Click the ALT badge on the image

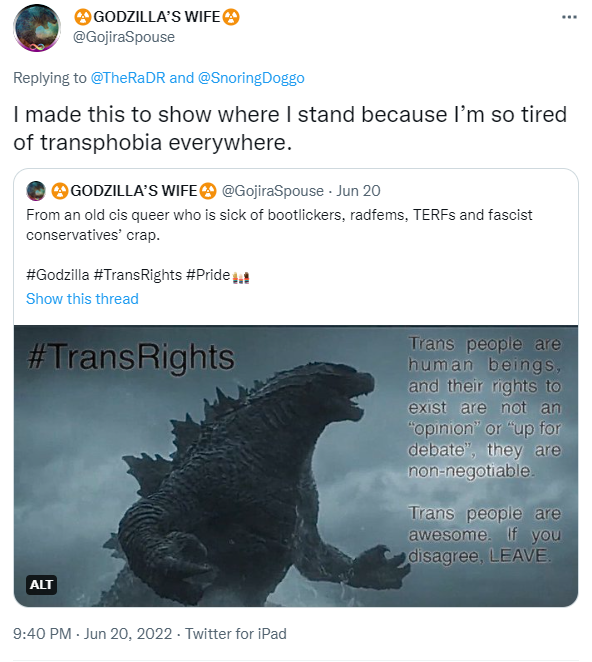click(x=41, y=585)
